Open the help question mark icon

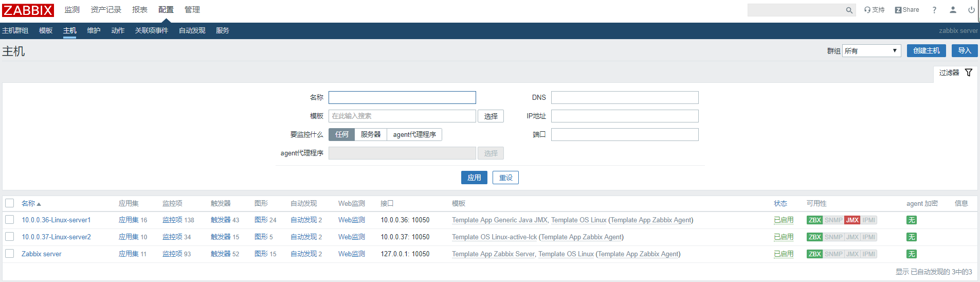tap(934, 10)
